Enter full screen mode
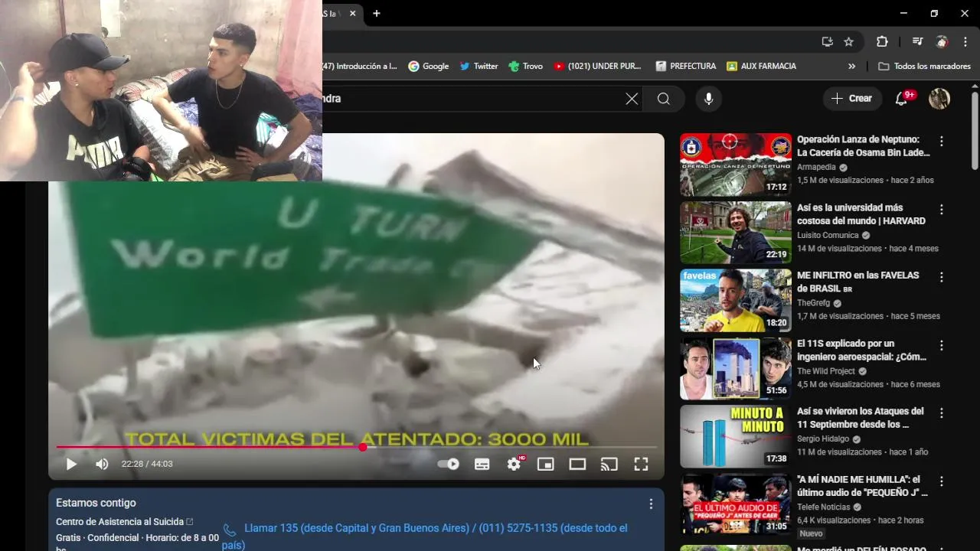The width and height of the screenshot is (980, 551). point(641,464)
